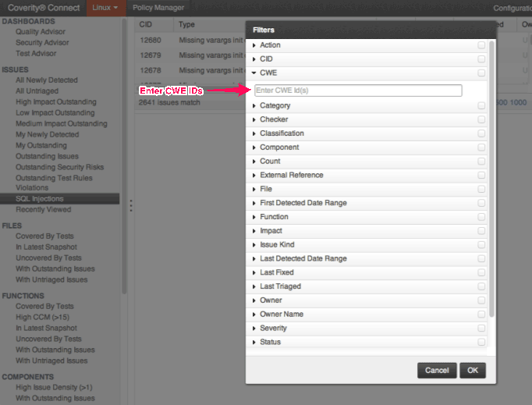
Task: Select the All Untriaged issues view
Action: click(x=37, y=91)
